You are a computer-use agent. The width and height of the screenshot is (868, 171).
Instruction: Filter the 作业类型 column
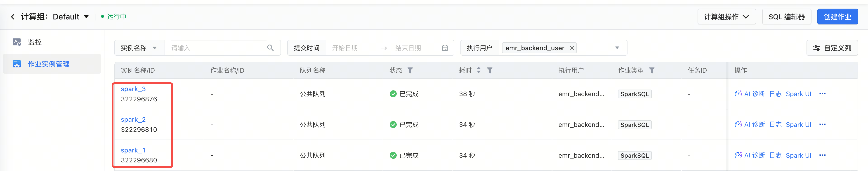click(x=652, y=71)
